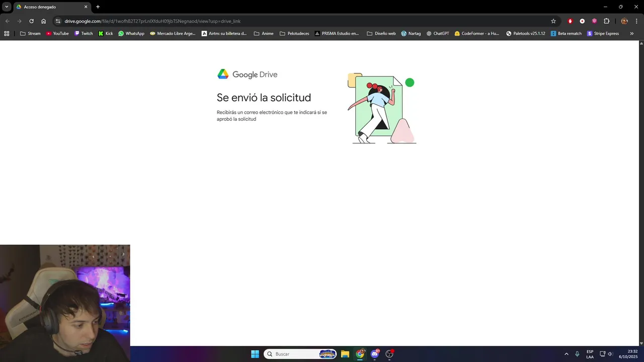
Task: Expand the Diseño web bookmarks folder
Action: [381, 33]
